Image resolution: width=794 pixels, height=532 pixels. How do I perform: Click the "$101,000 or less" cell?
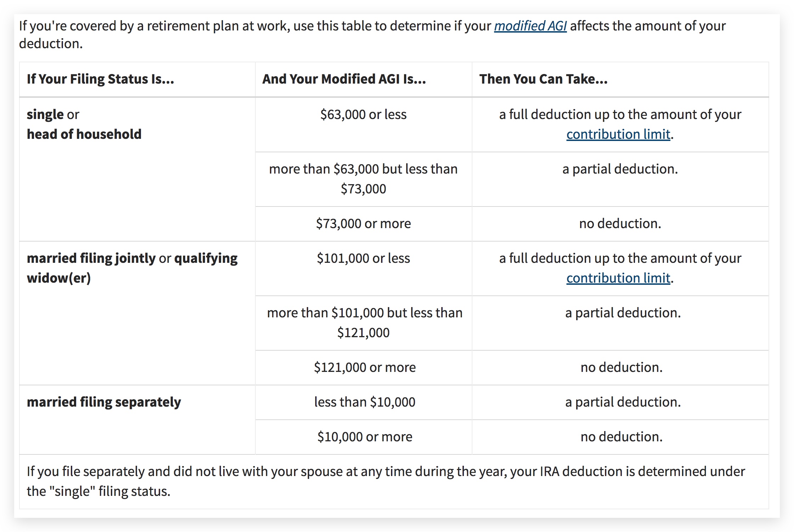point(363,258)
